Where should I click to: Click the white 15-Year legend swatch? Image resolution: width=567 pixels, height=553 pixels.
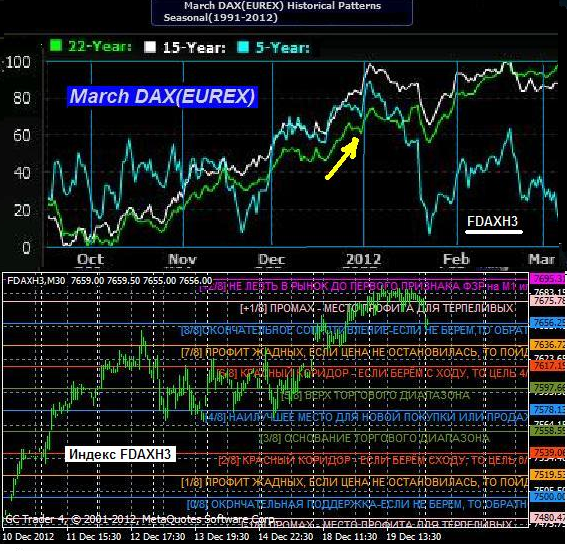pyautogui.click(x=150, y=47)
